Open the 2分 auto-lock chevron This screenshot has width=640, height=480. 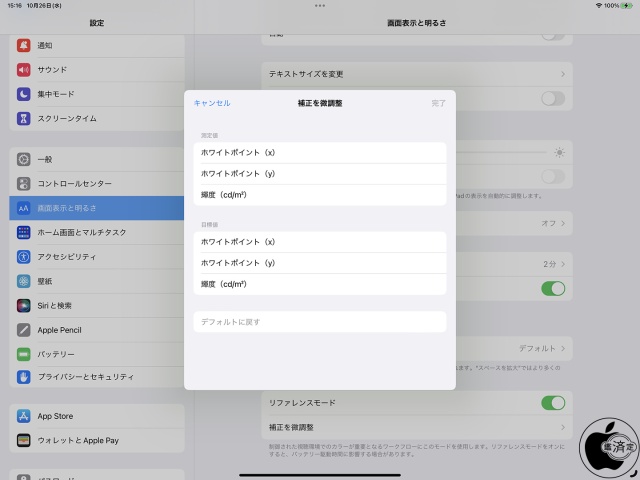(x=563, y=264)
